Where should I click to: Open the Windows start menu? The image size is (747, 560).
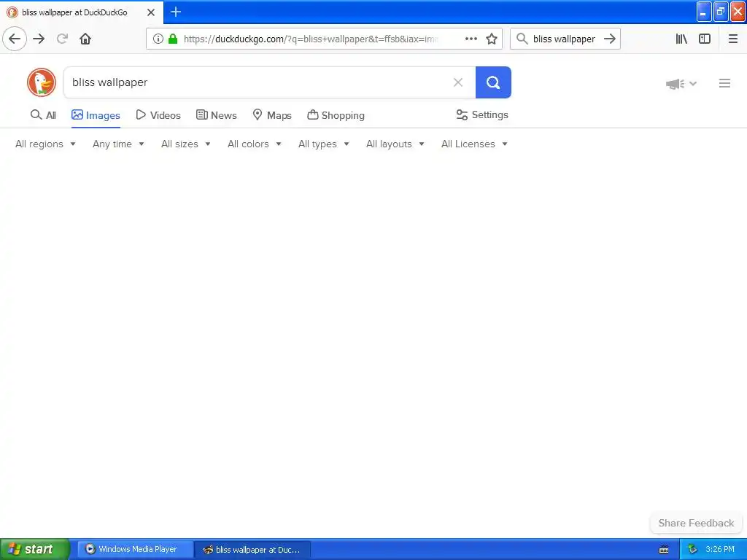point(35,549)
